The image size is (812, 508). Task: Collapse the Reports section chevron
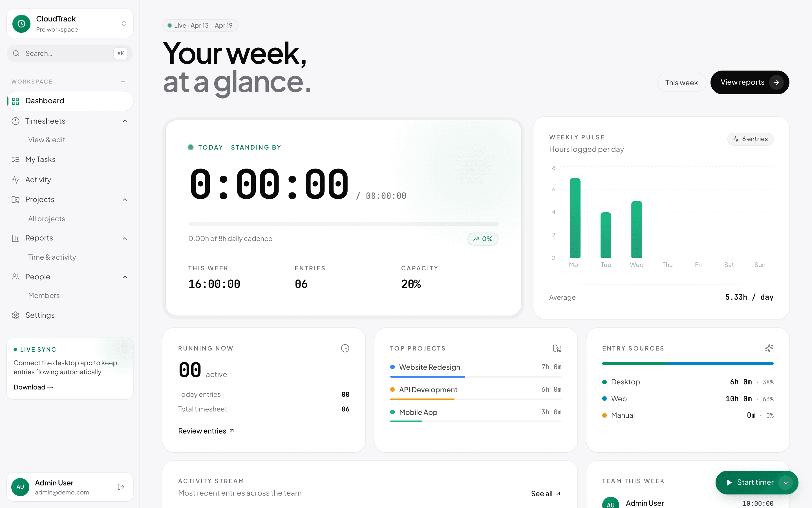[x=125, y=238]
